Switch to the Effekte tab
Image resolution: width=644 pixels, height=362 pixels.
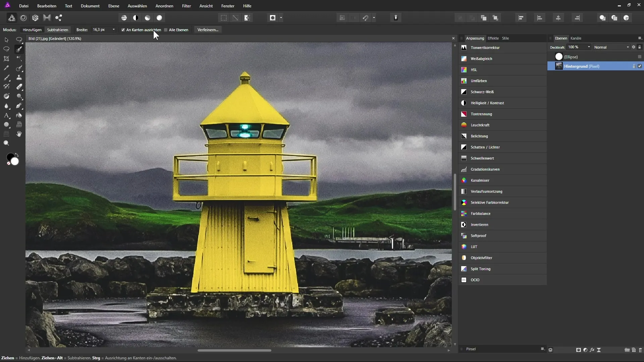click(x=493, y=38)
